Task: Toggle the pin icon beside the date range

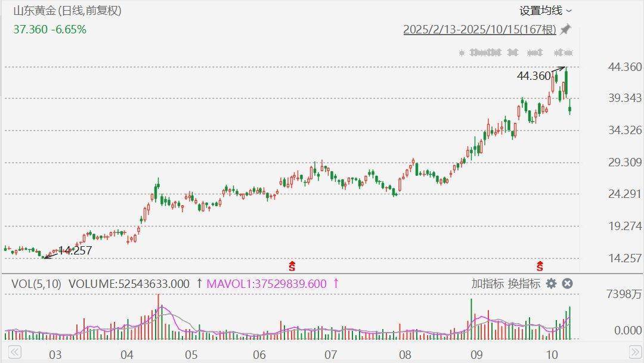Action: point(566,29)
